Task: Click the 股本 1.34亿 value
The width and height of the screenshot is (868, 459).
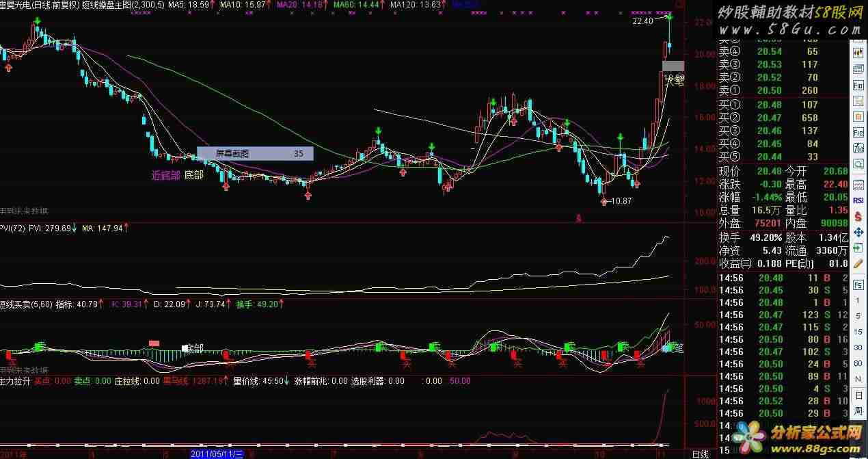Action: point(833,237)
